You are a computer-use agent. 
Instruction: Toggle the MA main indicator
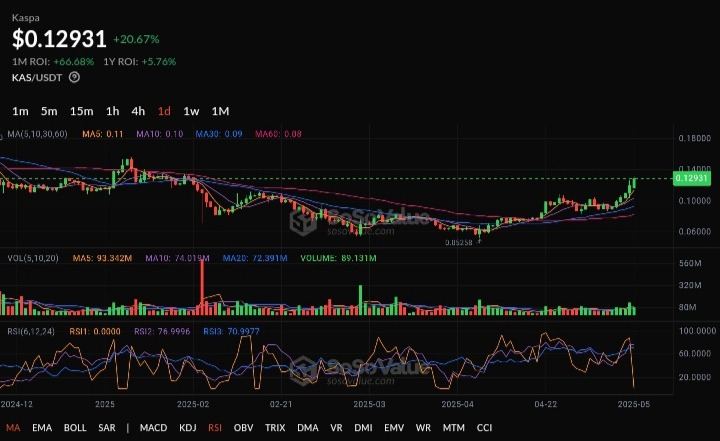pyautogui.click(x=13, y=428)
